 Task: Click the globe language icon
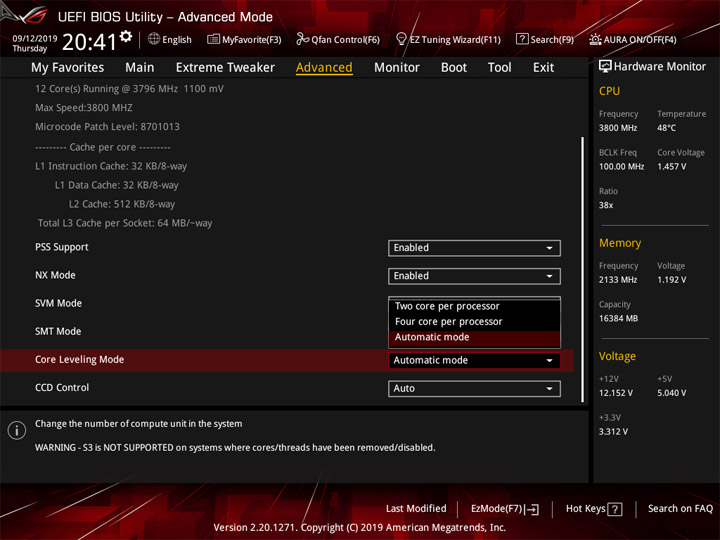pos(154,39)
